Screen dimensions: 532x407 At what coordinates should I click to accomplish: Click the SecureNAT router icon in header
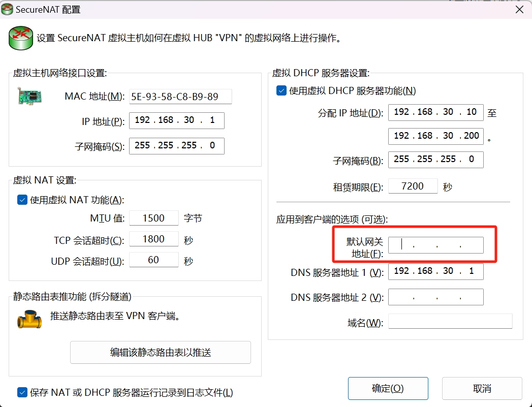[x=21, y=38]
